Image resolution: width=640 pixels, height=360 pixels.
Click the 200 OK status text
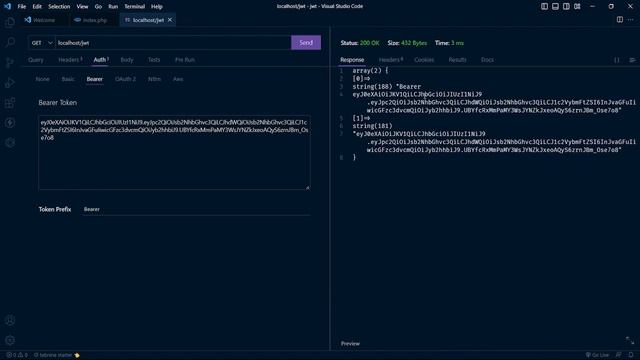369,43
